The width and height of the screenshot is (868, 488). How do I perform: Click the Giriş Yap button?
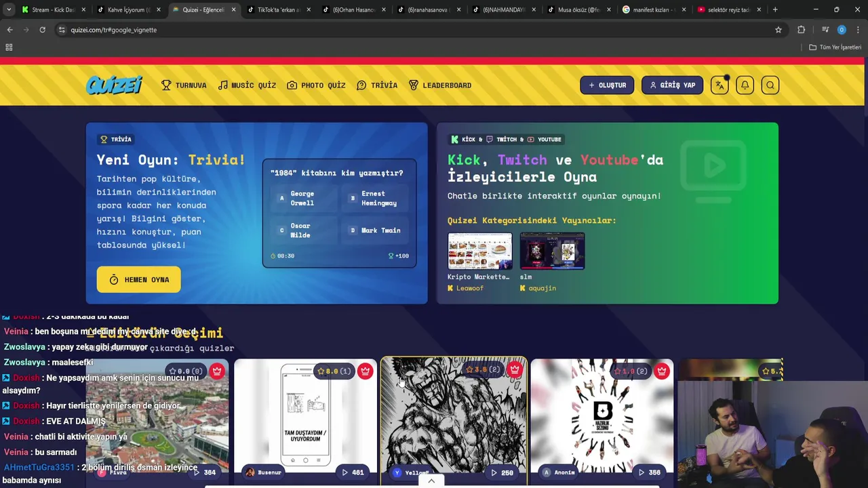click(672, 85)
